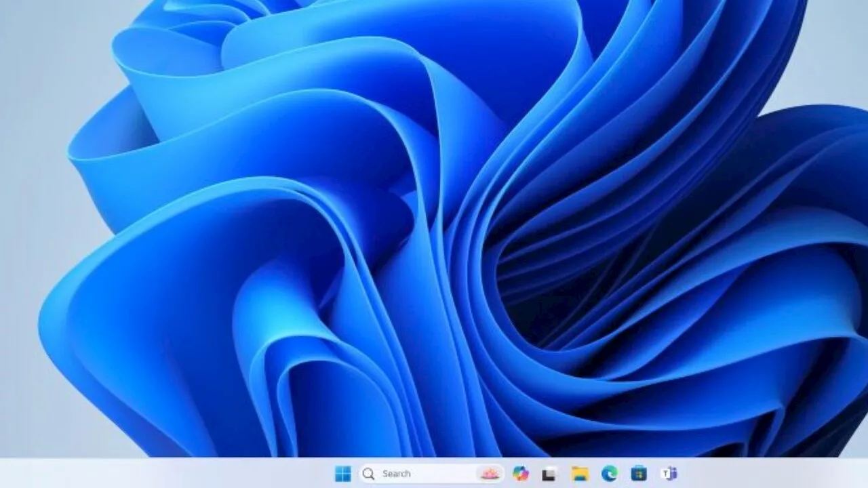Image resolution: width=868 pixels, height=488 pixels.
Task: Open File Explorer from taskbar
Action: 579,474
